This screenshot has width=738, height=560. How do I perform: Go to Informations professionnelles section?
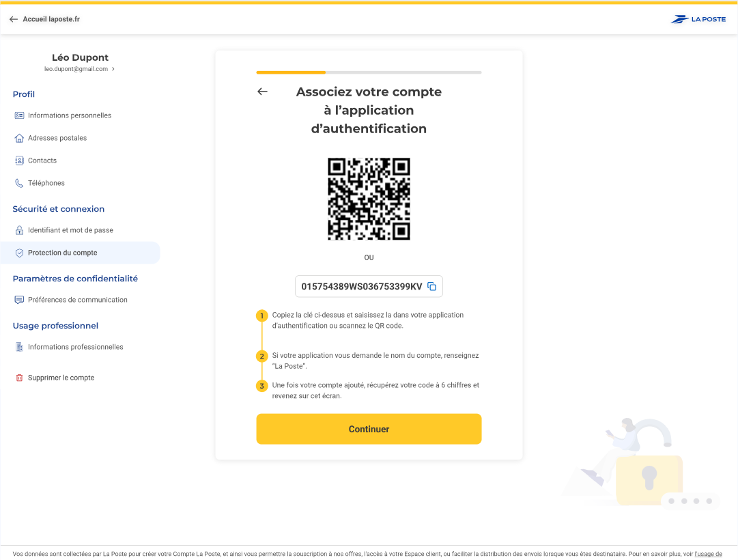pos(75,347)
